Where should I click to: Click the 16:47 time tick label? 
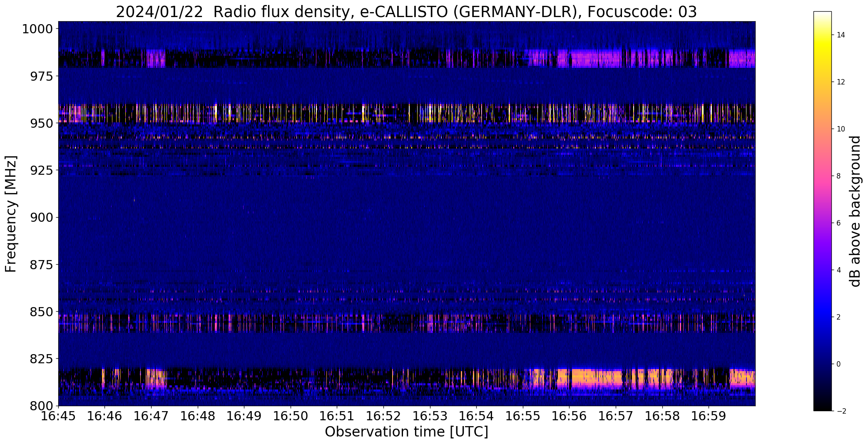click(x=151, y=416)
